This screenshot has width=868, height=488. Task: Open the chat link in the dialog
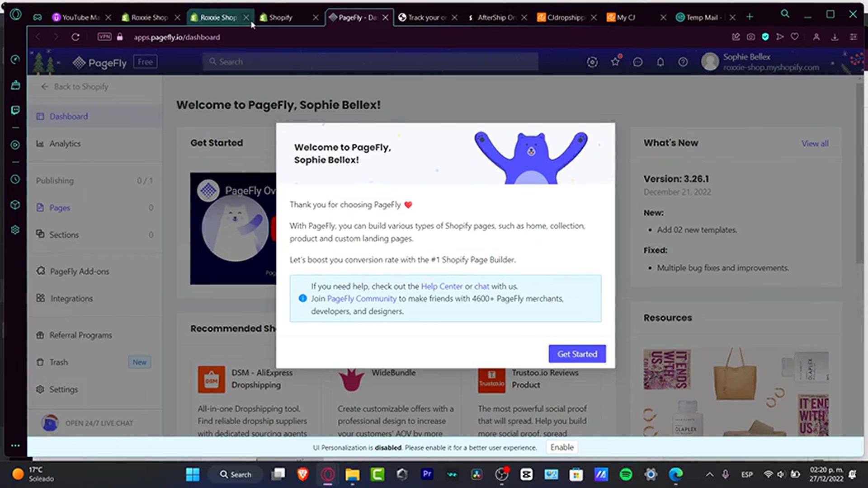481,286
